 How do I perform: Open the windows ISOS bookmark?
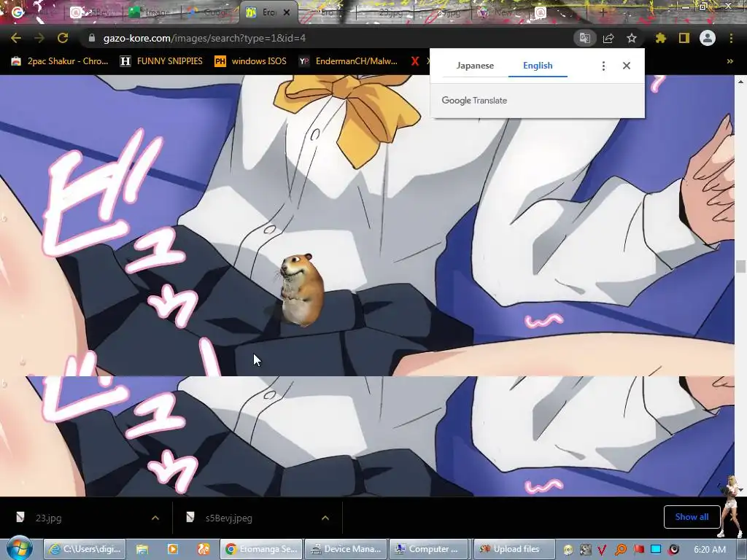(251, 61)
